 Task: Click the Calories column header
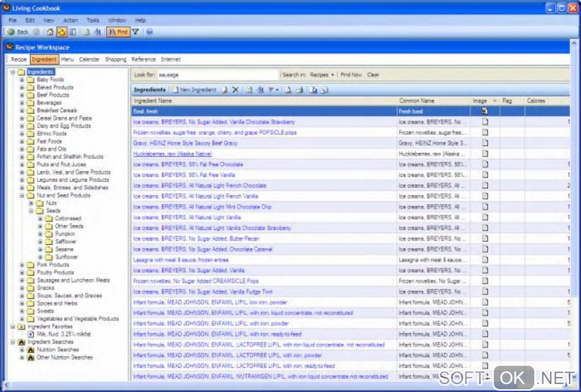[x=547, y=101]
